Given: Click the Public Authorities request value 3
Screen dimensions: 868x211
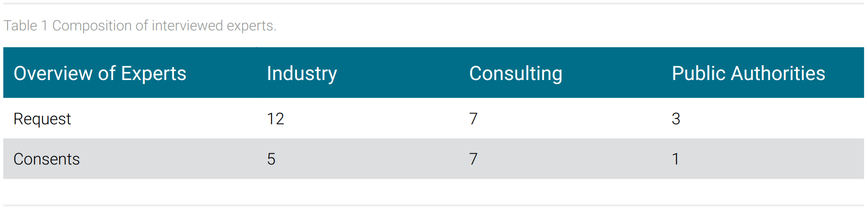Looking at the screenshot, I should [x=676, y=119].
